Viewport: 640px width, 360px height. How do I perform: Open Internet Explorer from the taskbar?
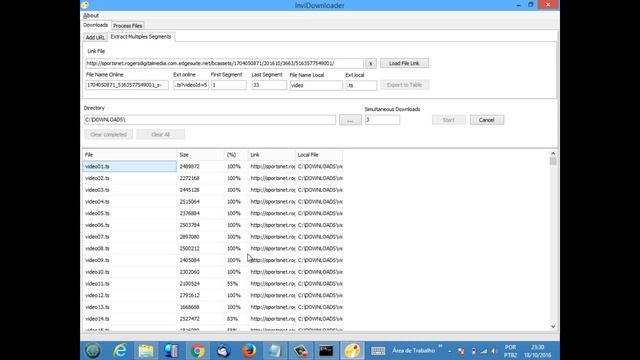120,351
